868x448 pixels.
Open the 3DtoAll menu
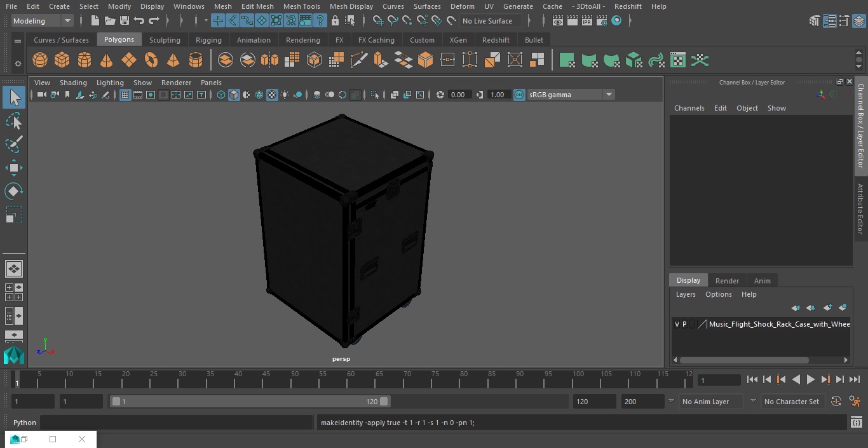coord(589,6)
